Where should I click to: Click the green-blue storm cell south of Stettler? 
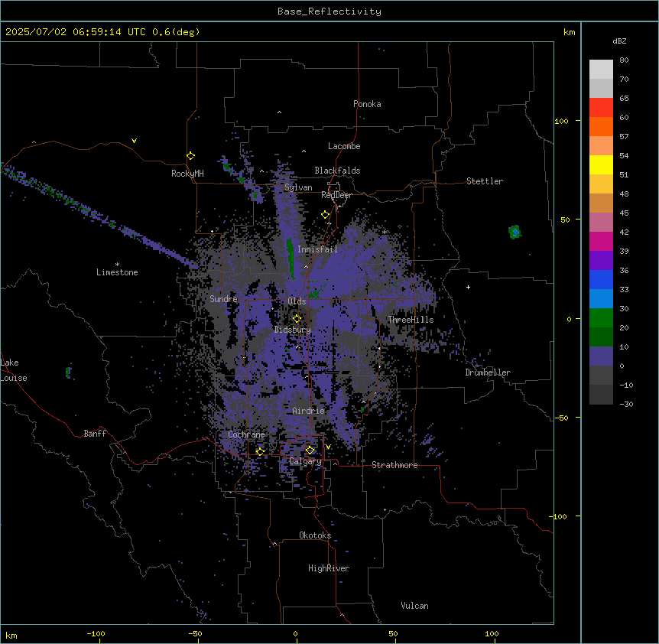click(x=515, y=232)
